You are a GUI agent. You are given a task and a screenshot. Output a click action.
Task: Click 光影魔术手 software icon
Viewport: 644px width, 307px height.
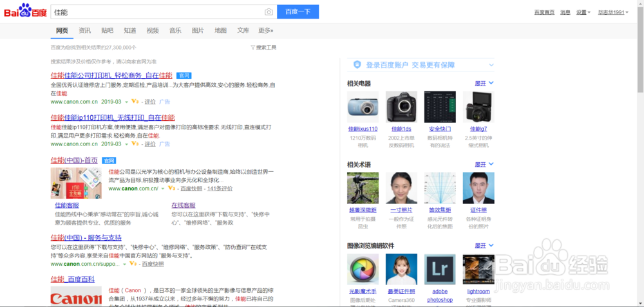(x=363, y=269)
